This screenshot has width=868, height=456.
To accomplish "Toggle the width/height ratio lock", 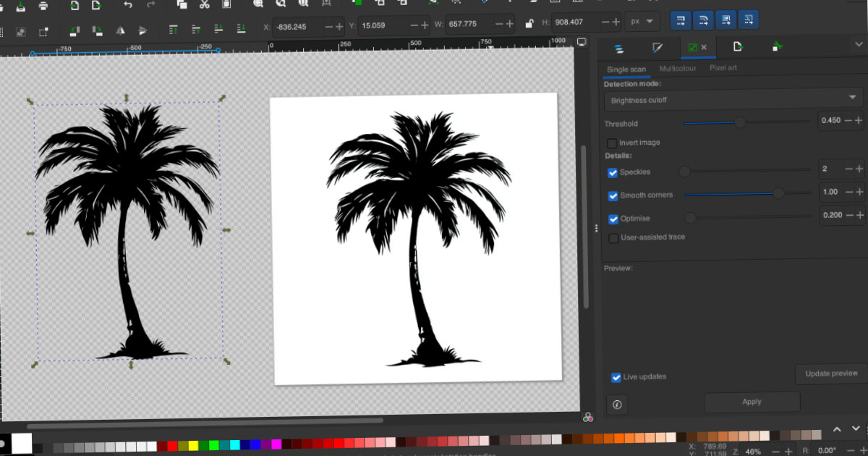I will 529,22.
